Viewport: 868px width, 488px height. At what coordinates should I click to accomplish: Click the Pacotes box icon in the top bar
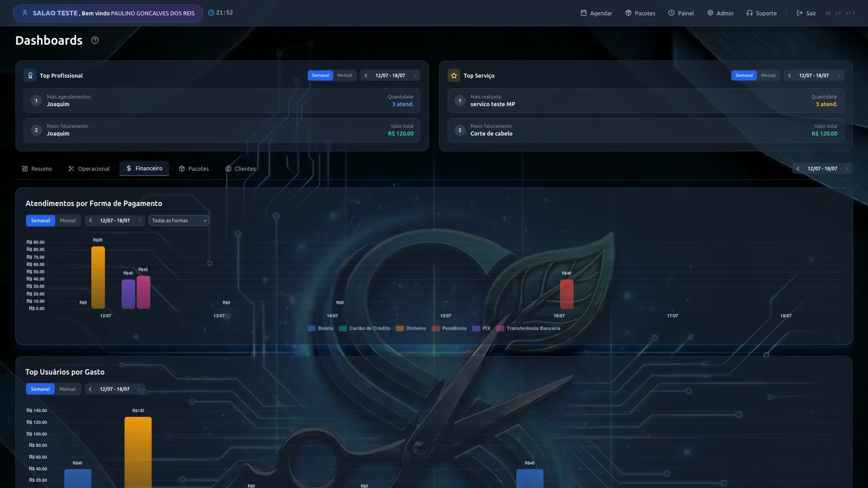[628, 13]
